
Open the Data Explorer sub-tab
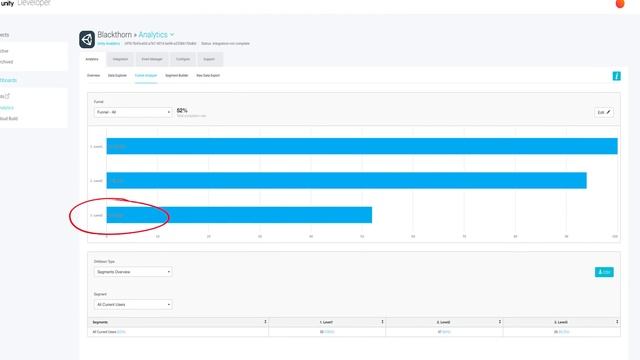tap(117, 76)
